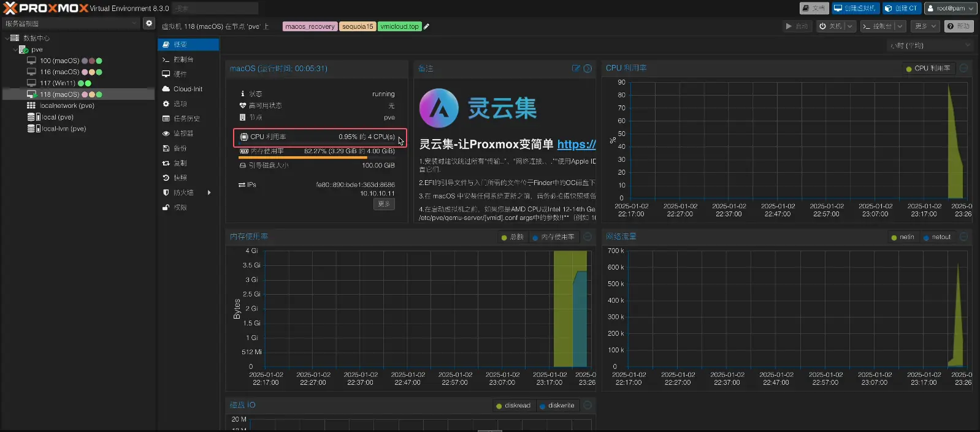Expand the 防火墙 submenu arrow
The width and height of the screenshot is (980, 432).
click(210, 192)
